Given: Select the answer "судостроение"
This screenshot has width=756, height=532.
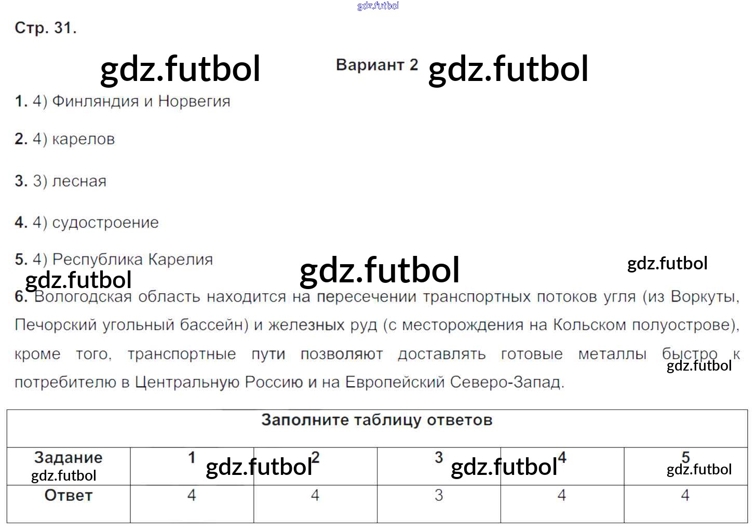Looking at the screenshot, I should pyautogui.click(x=105, y=223).
